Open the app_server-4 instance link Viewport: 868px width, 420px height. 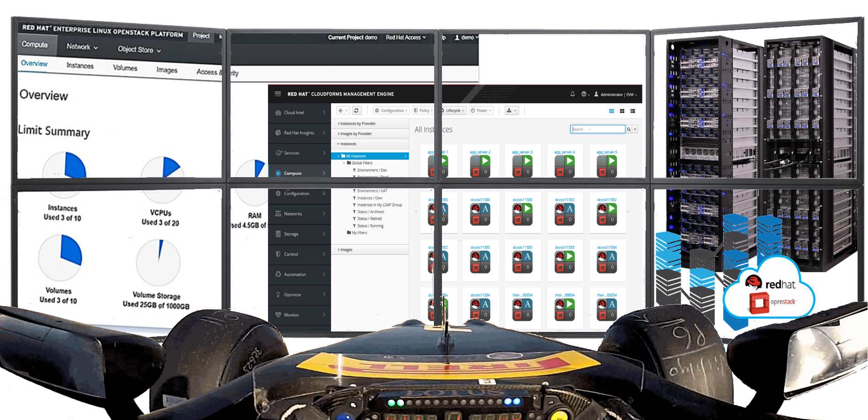[x=564, y=152]
